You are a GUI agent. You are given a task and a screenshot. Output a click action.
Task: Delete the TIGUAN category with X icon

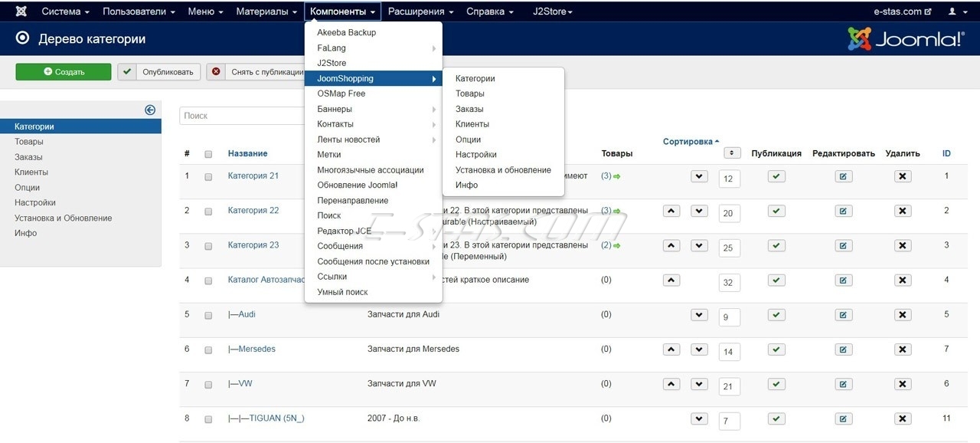903,418
